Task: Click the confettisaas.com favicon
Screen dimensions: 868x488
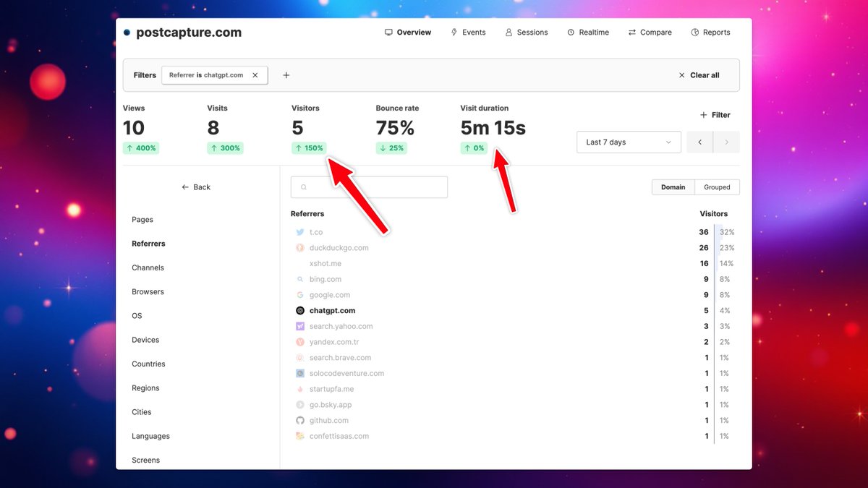Action: click(x=300, y=437)
